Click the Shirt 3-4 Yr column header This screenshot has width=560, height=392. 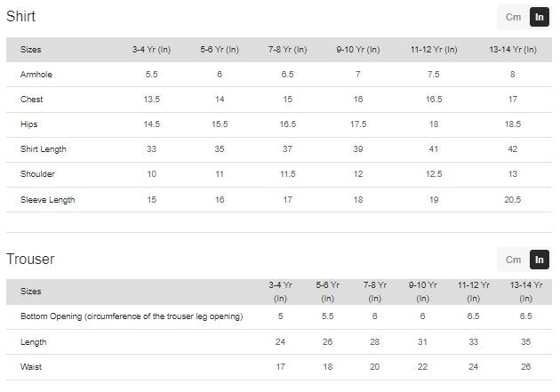(x=151, y=50)
